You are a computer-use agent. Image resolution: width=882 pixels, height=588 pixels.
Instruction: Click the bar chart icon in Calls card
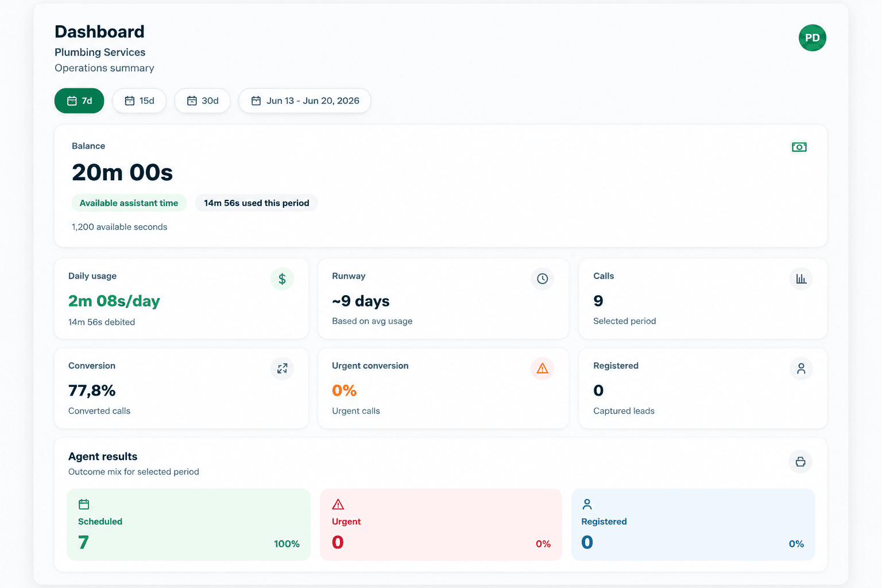pyautogui.click(x=801, y=279)
